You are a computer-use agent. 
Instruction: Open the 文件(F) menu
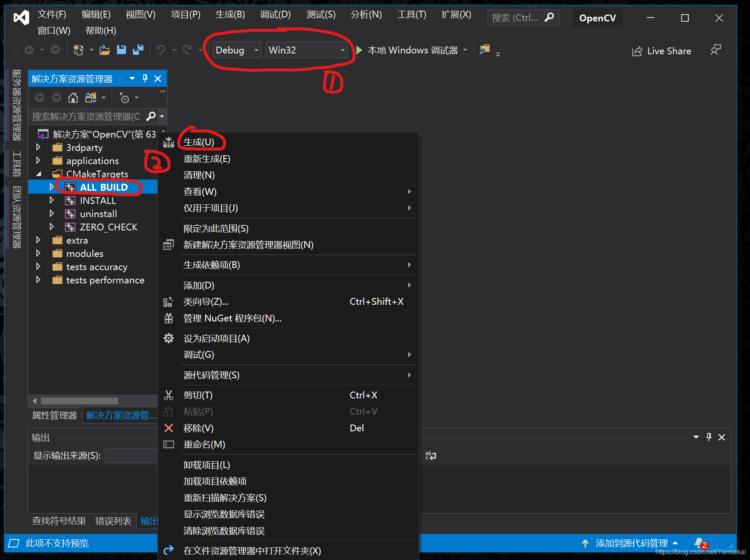click(52, 14)
